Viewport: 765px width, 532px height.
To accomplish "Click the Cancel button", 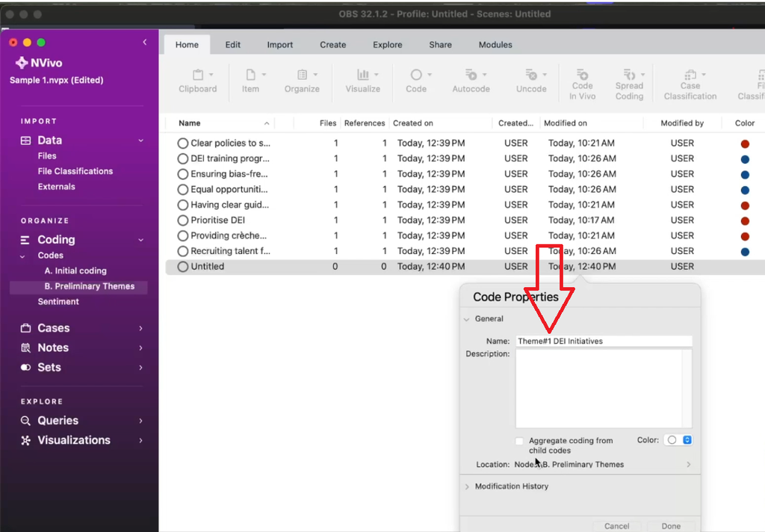I will 616,526.
